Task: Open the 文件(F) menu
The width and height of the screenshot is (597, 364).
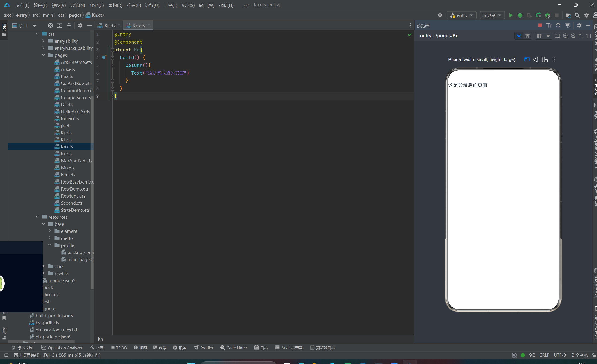Action: (22, 5)
